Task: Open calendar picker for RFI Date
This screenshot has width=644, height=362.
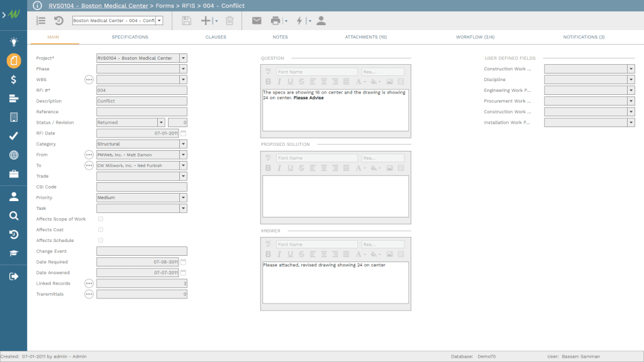Action: pyautogui.click(x=184, y=133)
